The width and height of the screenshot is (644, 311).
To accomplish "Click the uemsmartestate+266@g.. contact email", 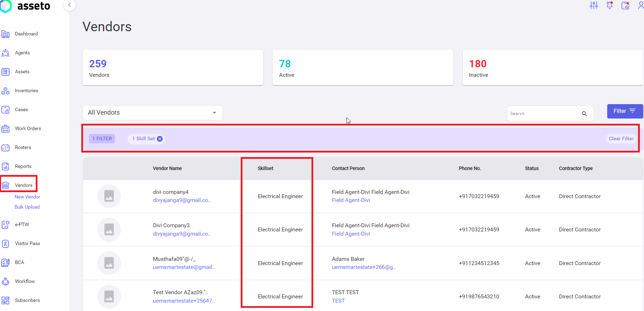I will click(x=364, y=267).
